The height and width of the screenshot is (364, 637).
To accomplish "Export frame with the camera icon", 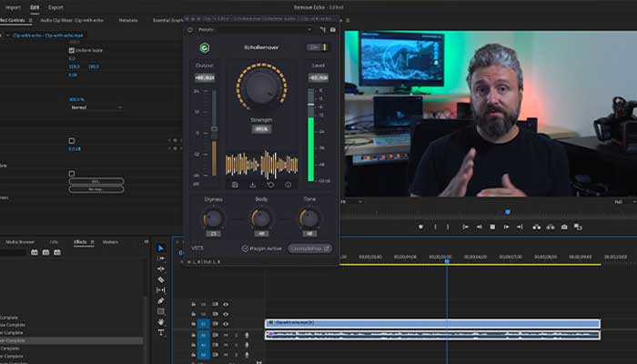I will (x=564, y=227).
